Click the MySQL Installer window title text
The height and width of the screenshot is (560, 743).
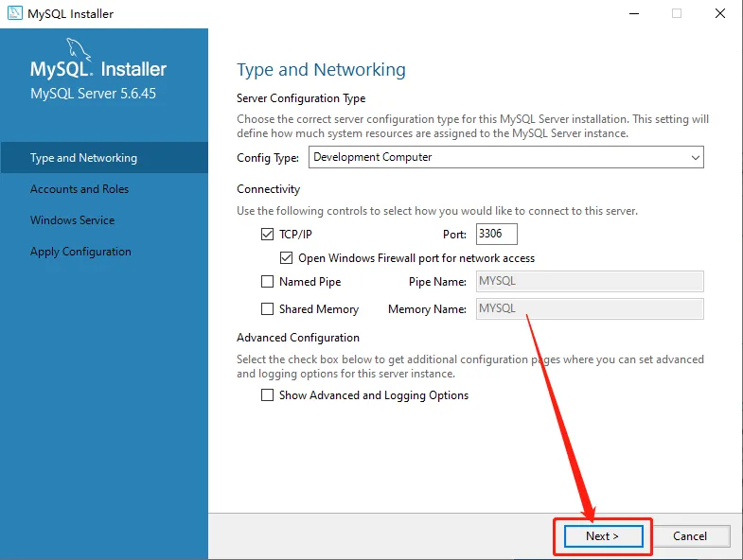pos(71,14)
